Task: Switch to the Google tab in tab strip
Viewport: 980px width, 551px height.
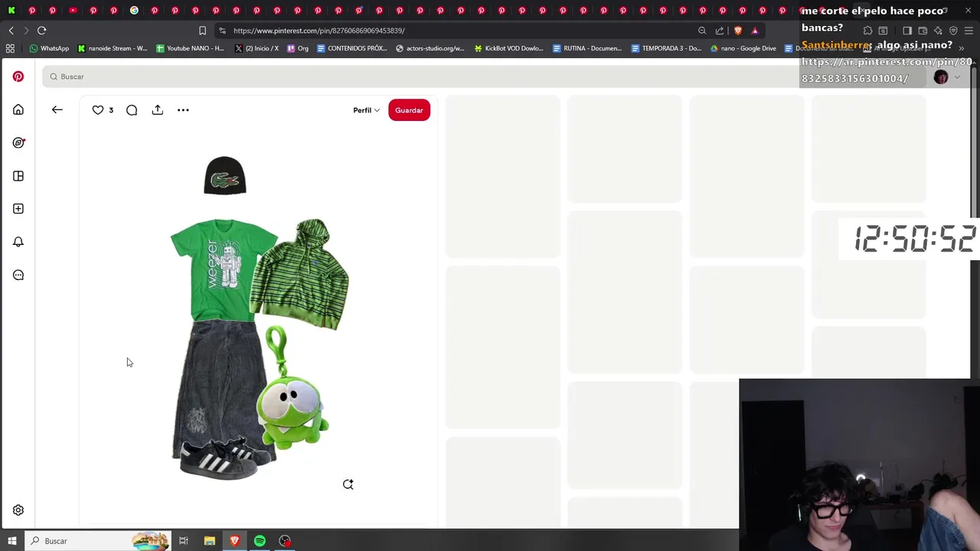Action: click(x=134, y=11)
